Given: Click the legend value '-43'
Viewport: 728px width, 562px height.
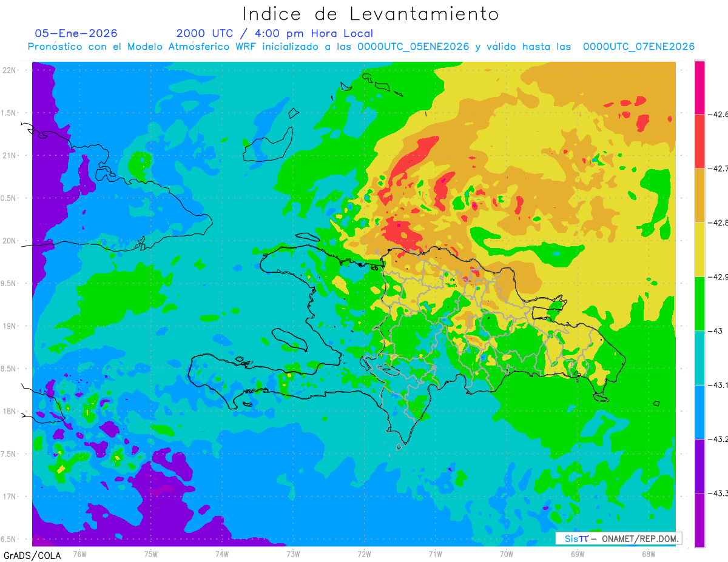Looking at the screenshot, I should tap(715, 330).
